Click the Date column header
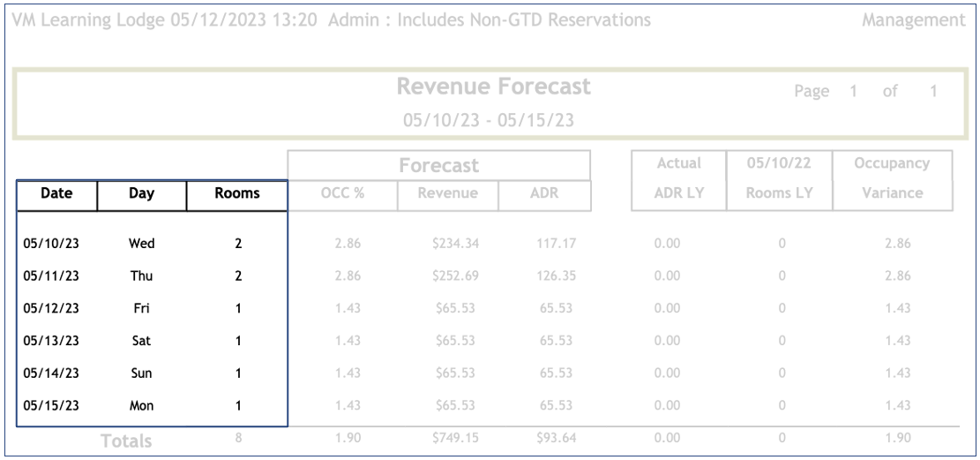980x460 pixels. click(x=56, y=195)
